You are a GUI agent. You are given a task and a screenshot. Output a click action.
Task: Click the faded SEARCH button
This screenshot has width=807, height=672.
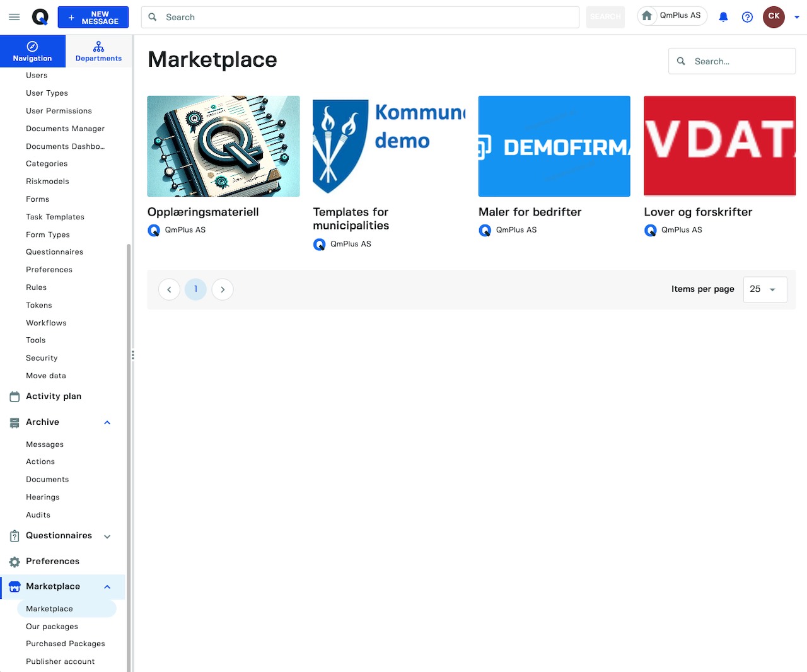point(605,17)
